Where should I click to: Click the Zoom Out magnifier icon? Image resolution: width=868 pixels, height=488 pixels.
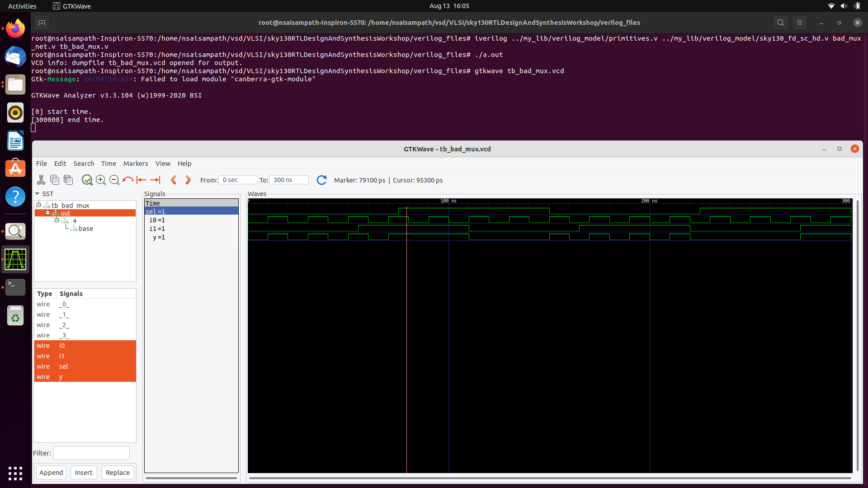[x=114, y=180]
